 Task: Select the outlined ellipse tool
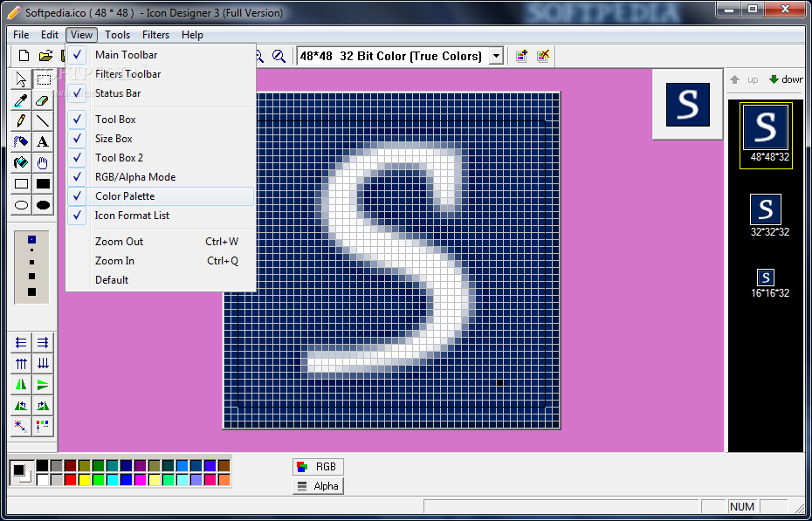point(21,205)
